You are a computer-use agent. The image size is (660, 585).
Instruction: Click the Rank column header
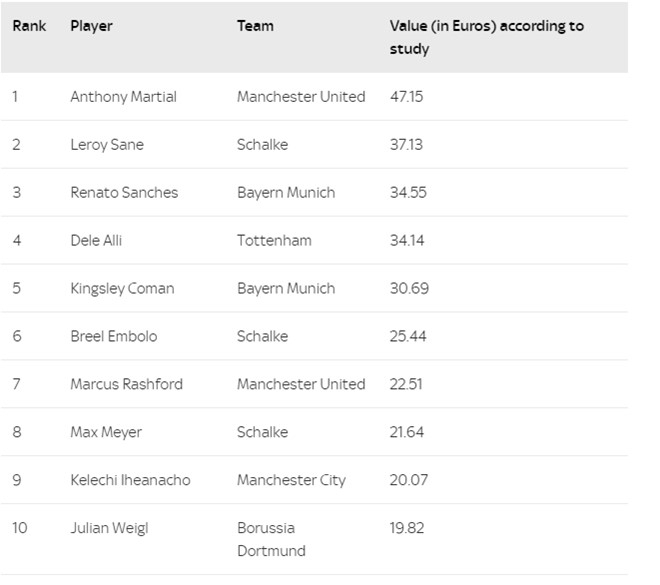coord(29,26)
